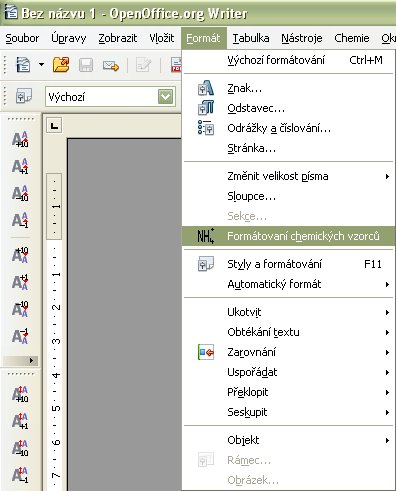The height and width of the screenshot is (491, 396).
Task: Click the Writer document icon in title bar
Action: pyautogui.click(x=10, y=13)
